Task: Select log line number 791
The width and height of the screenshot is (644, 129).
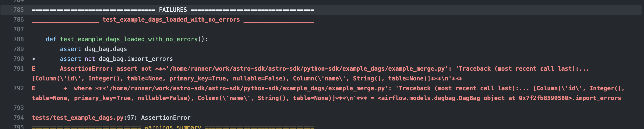Action: [19, 68]
